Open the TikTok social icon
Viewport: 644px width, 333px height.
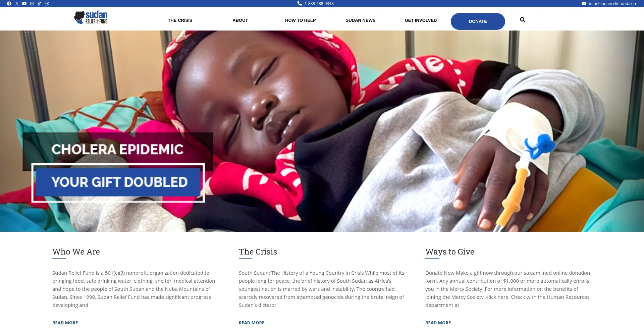[39, 4]
